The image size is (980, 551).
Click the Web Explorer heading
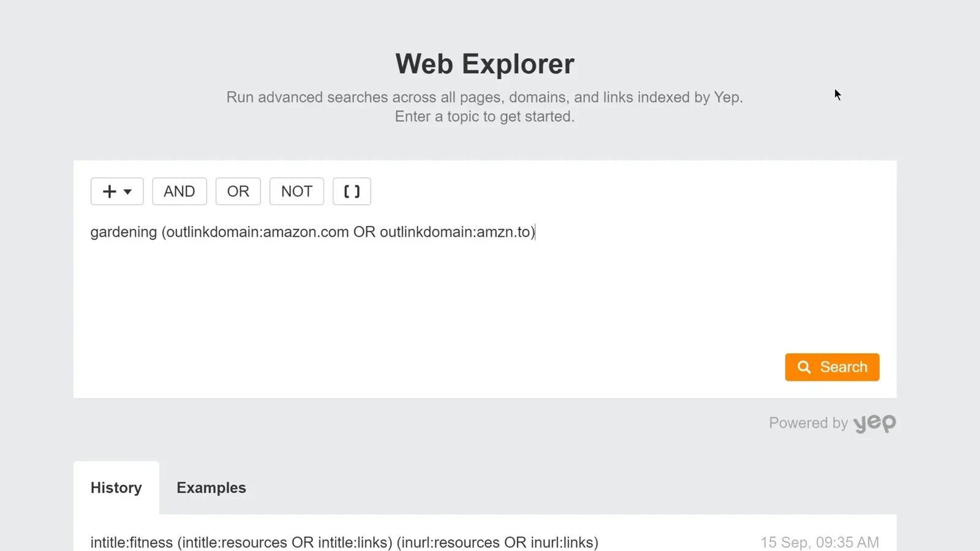tap(484, 64)
